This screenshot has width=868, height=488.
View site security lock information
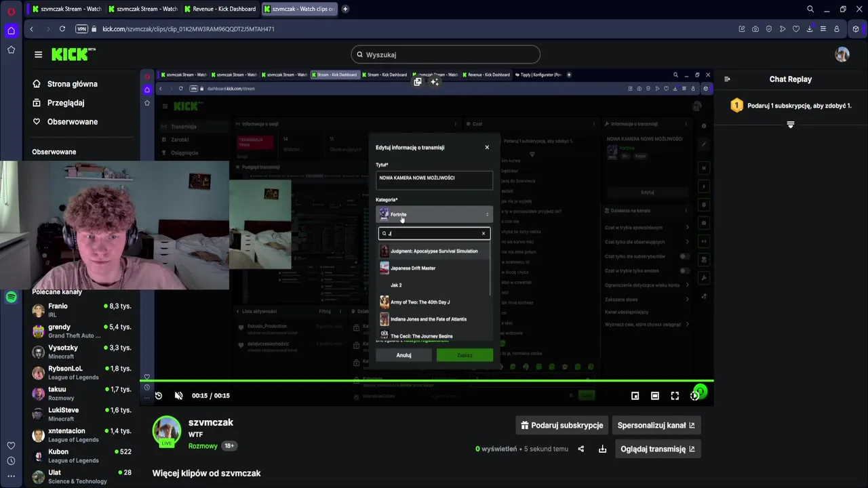coord(94,29)
